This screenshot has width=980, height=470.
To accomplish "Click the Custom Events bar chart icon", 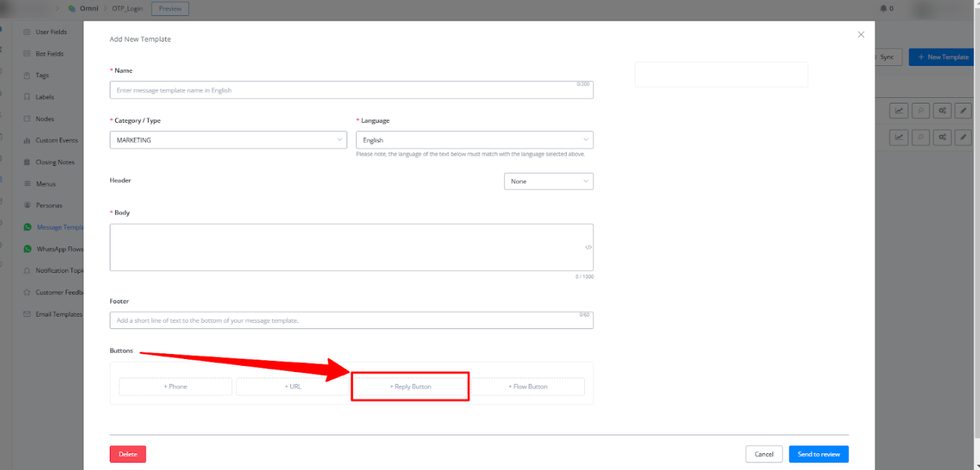I will [27, 140].
